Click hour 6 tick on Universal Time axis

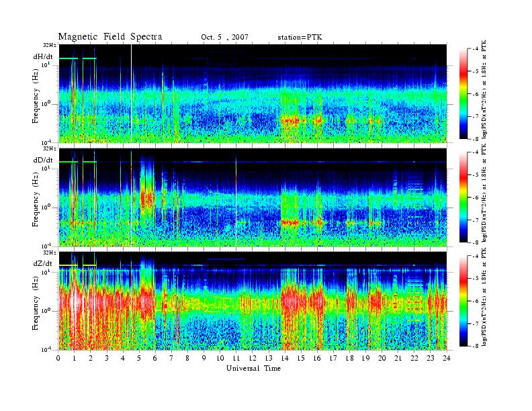pos(155,358)
